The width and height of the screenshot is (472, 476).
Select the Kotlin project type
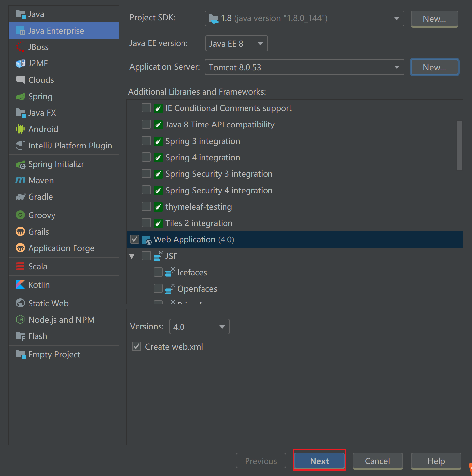(64, 285)
